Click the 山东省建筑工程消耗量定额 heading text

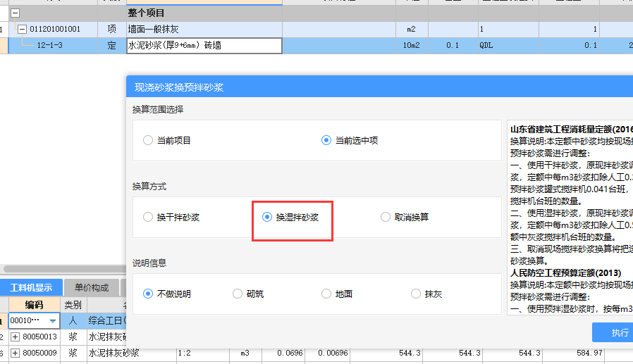[571, 130]
